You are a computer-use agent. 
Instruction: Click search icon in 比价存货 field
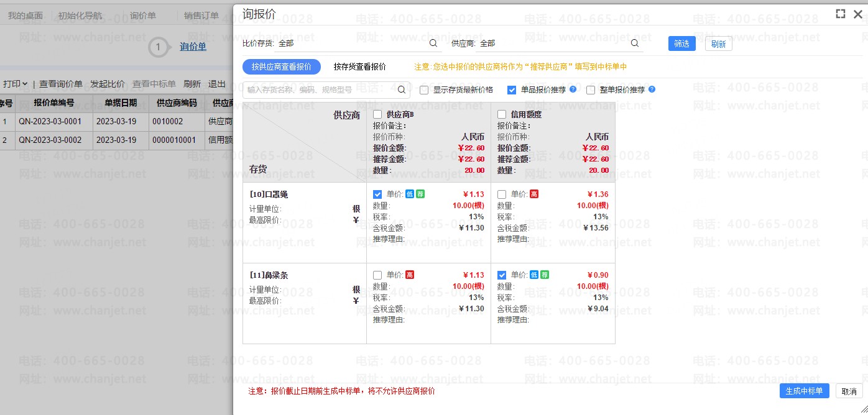[433, 43]
